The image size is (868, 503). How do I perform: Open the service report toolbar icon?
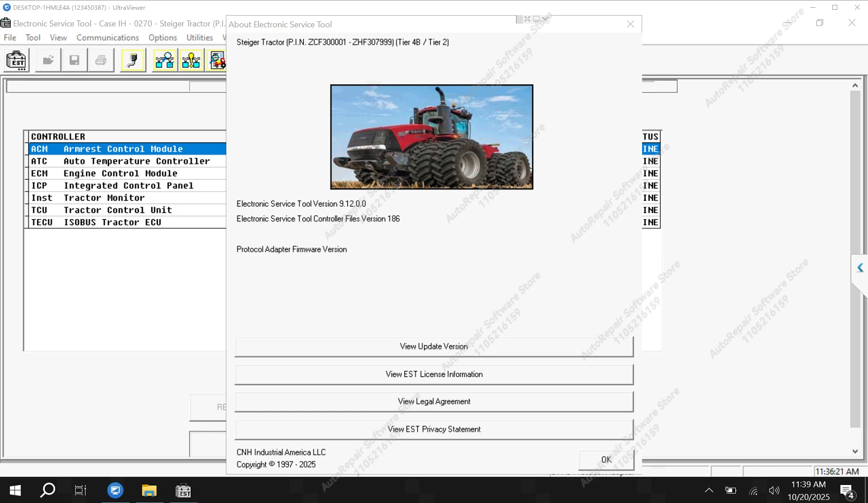pyautogui.click(x=217, y=59)
